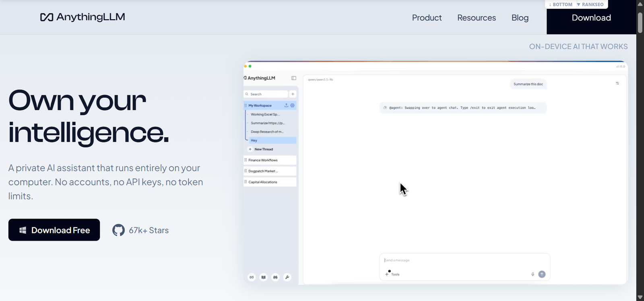Click the drag handle on Capital Allocations
This screenshot has width=644, height=301.
246,182
